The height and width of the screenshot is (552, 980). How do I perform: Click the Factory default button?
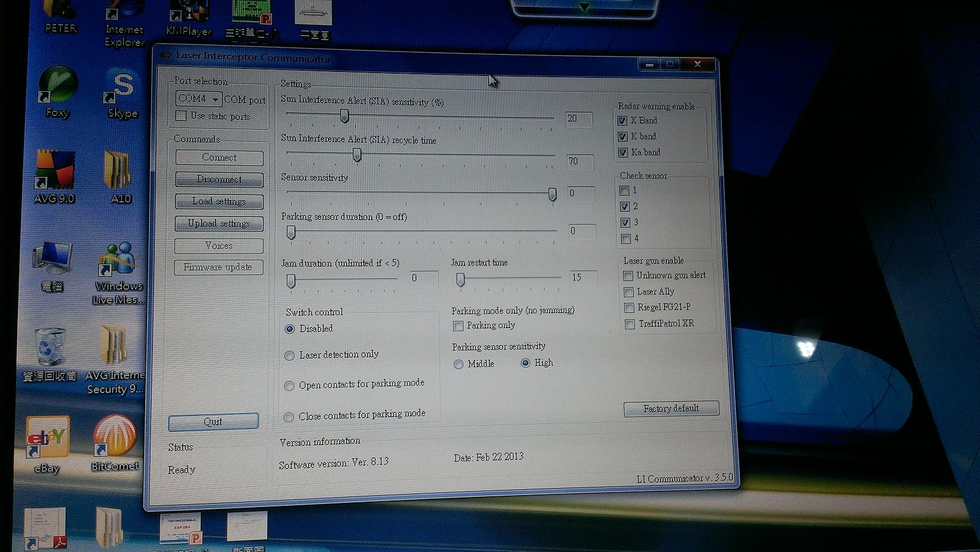point(671,409)
